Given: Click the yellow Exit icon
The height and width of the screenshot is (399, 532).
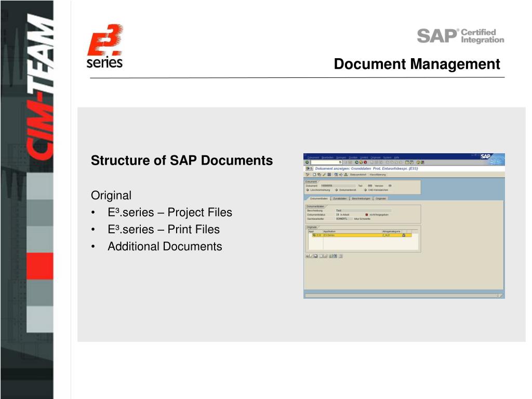Looking at the screenshot, I should (361, 162).
